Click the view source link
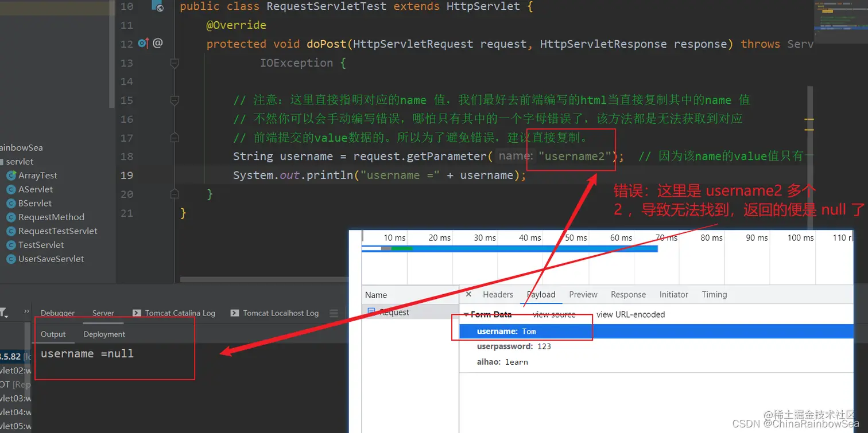This screenshot has width=868, height=433. (553, 314)
